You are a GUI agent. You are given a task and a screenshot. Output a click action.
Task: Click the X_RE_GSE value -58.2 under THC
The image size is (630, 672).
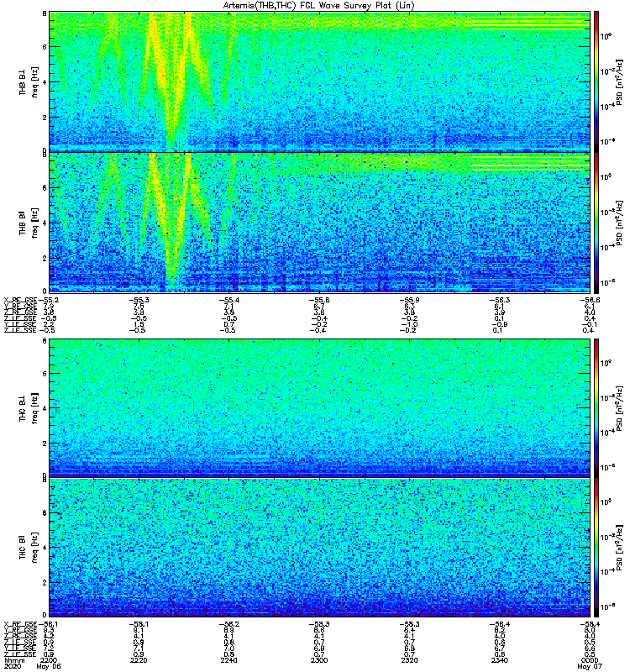228,624
